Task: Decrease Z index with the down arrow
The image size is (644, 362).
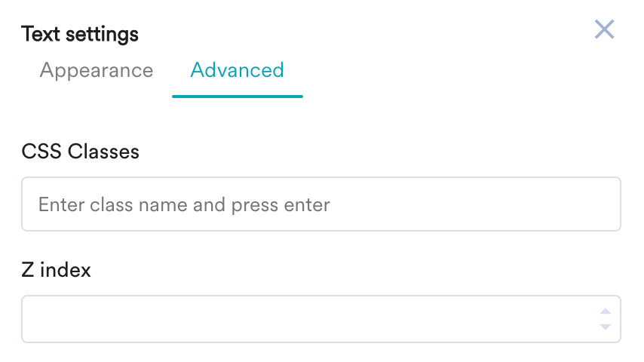Action: coord(605,327)
